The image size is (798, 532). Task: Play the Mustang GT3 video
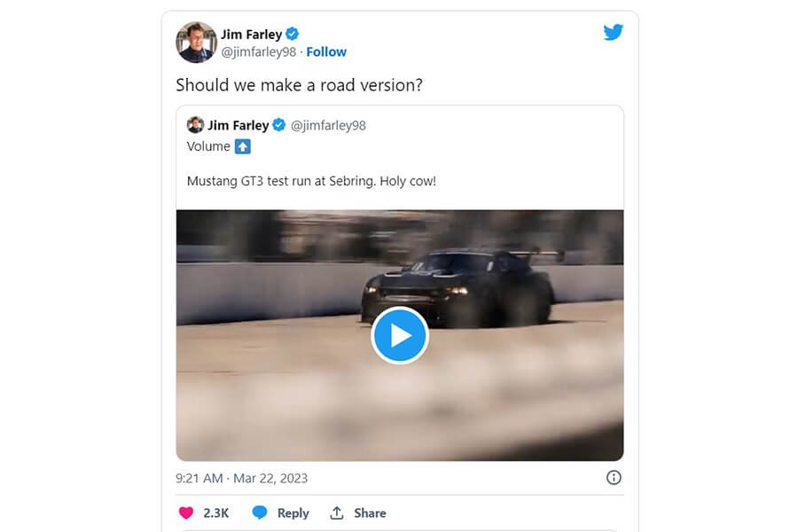(x=400, y=335)
